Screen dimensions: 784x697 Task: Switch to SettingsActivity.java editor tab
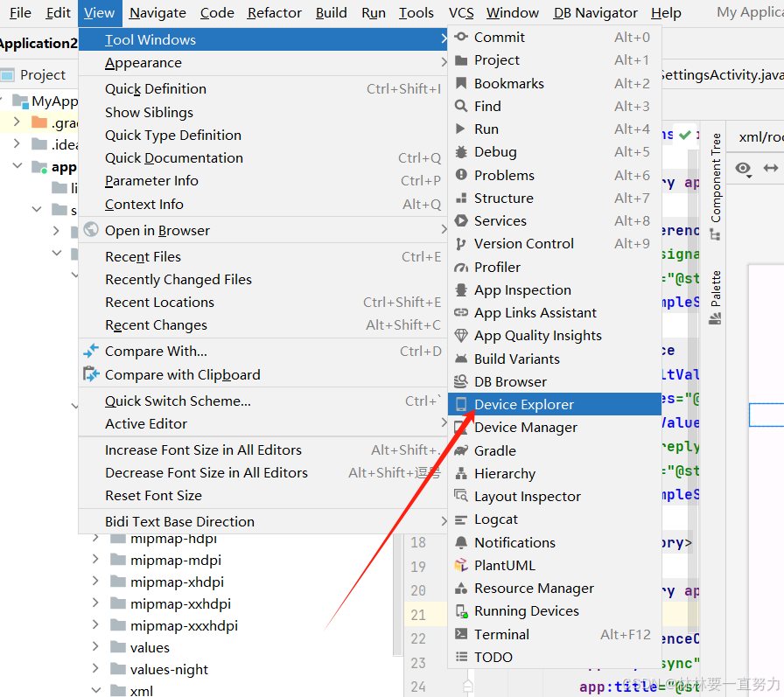(x=722, y=75)
